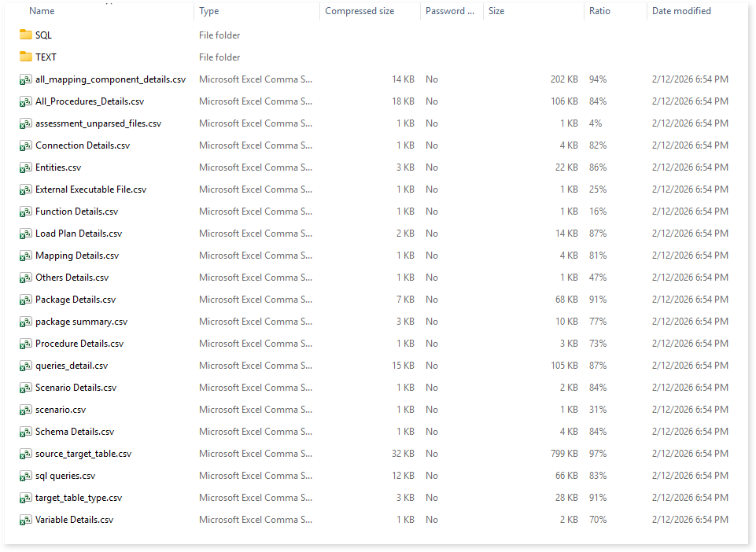The image size is (756, 552).
Task: Click the SQL folder icon
Action: [26, 35]
